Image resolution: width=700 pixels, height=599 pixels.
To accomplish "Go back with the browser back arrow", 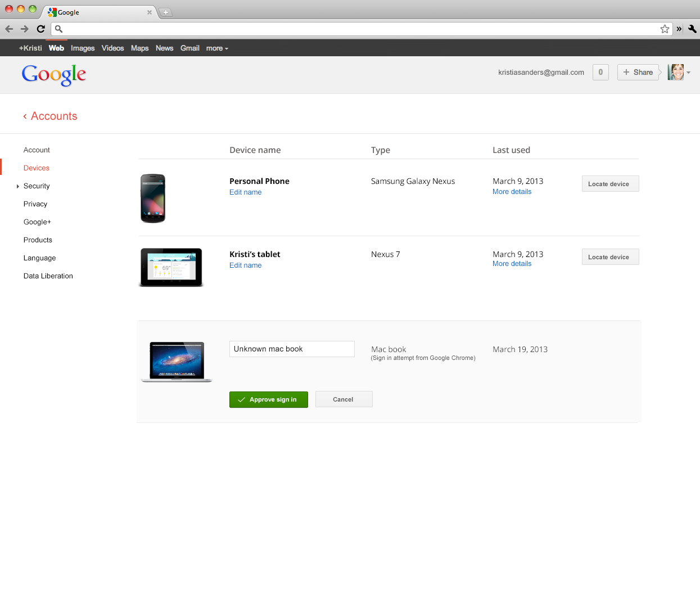I will pyautogui.click(x=9, y=29).
